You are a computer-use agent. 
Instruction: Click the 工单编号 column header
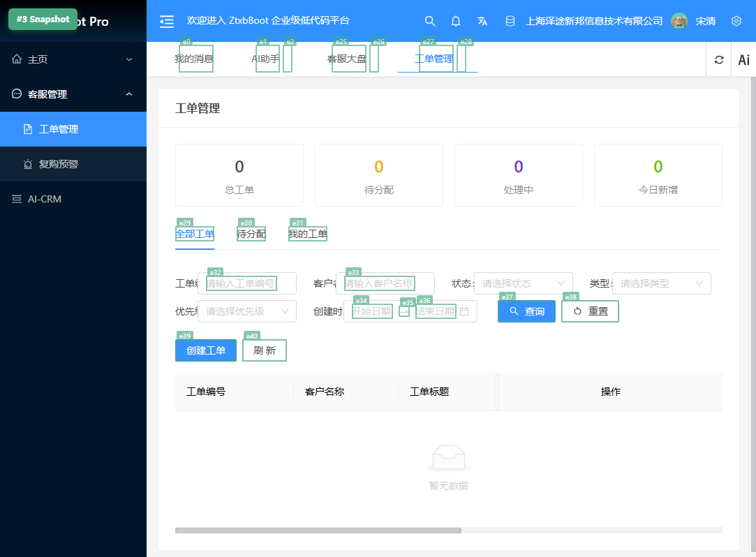point(235,392)
